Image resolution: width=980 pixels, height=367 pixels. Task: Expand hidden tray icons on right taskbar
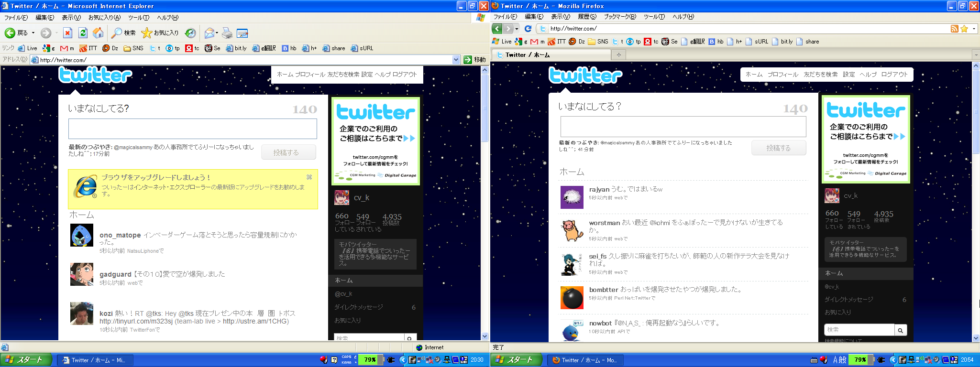893,360
